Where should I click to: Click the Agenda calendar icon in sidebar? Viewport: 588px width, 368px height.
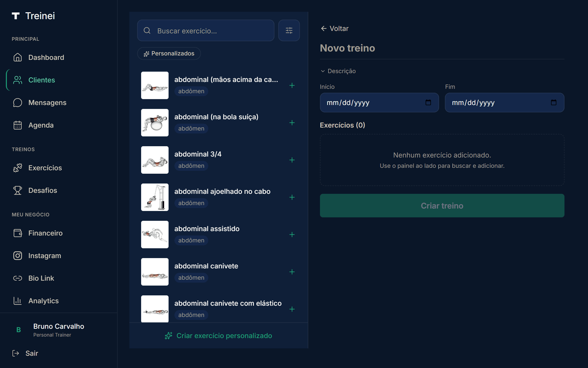(x=18, y=125)
